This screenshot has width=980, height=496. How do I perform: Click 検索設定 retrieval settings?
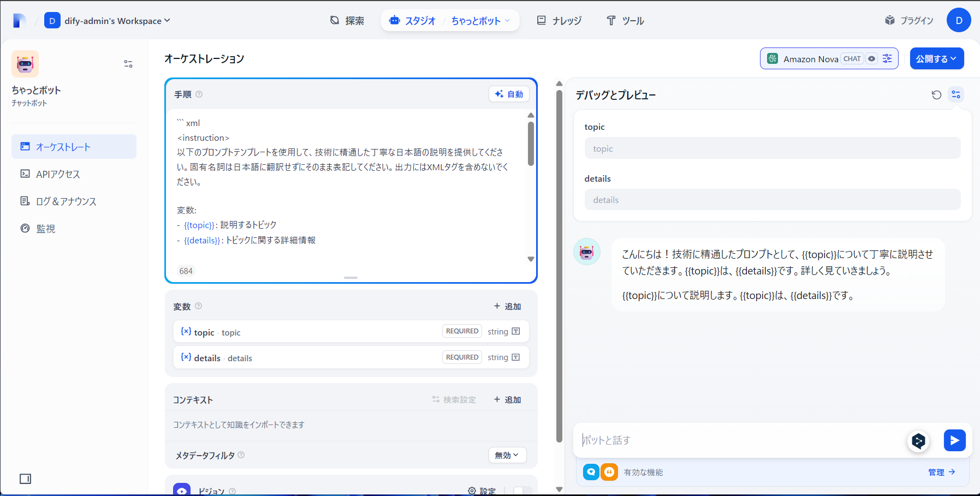454,399
